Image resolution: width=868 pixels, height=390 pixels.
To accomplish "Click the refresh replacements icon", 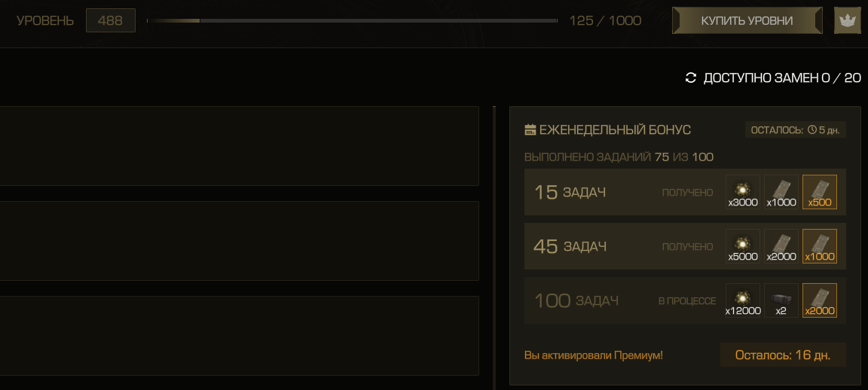I will click(690, 78).
